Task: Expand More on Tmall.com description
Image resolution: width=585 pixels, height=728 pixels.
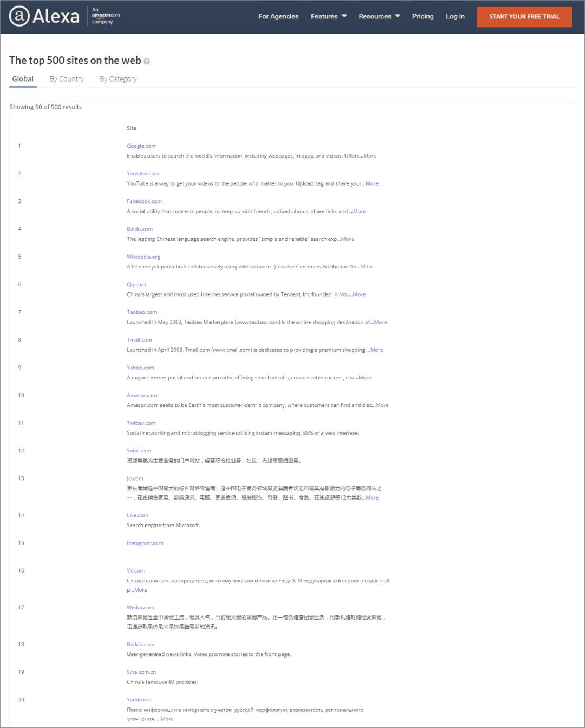Action: click(x=376, y=350)
